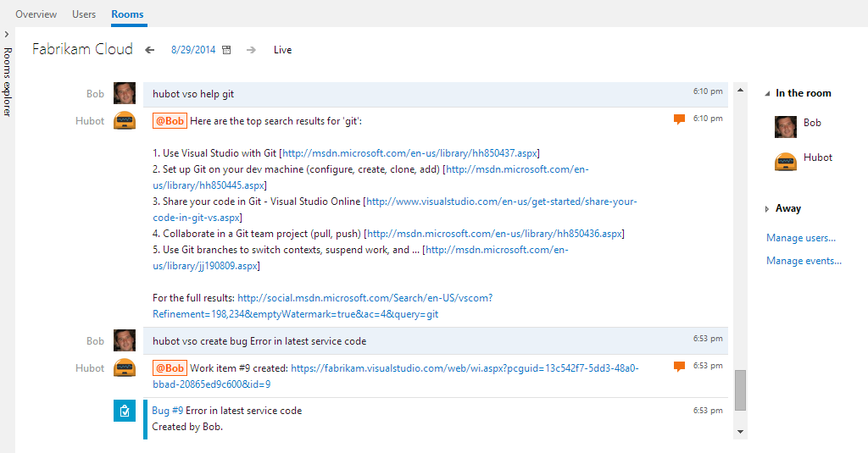Open the hh850437.aspx MSDN link

tap(409, 153)
